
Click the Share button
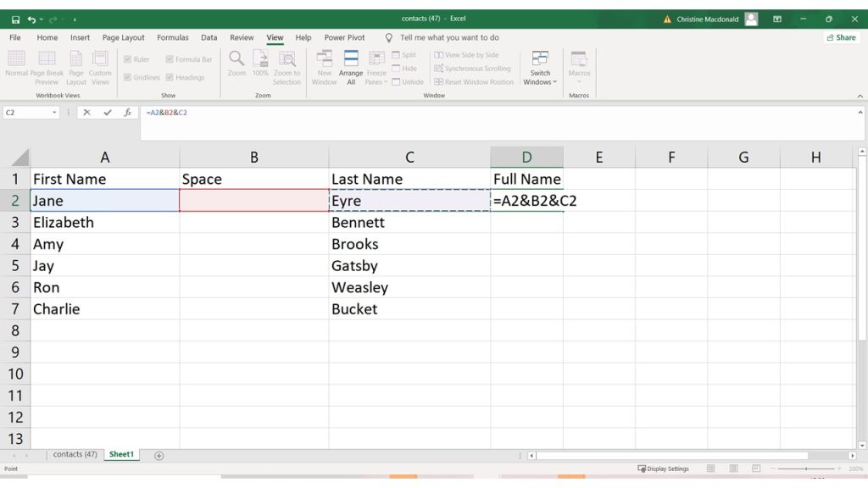click(841, 37)
